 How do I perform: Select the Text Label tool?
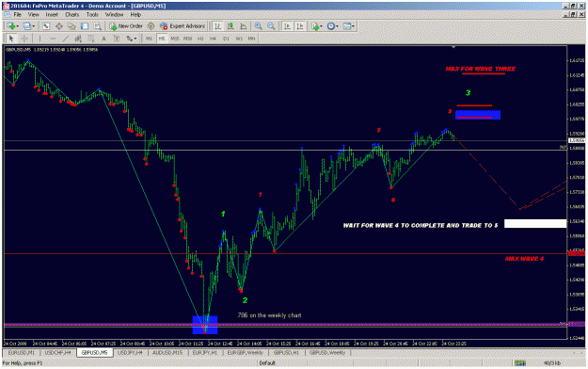pos(117,39)
